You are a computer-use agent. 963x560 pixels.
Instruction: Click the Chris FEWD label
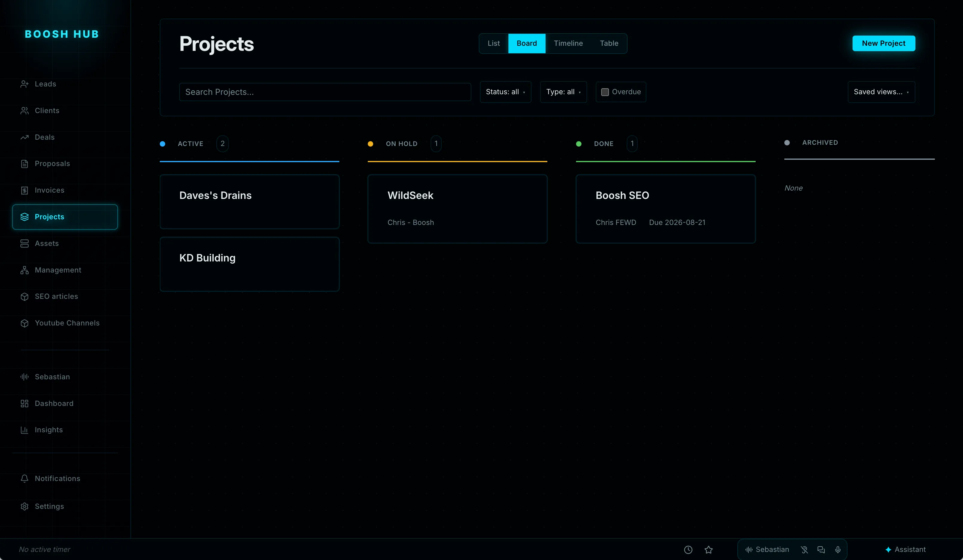616,223
